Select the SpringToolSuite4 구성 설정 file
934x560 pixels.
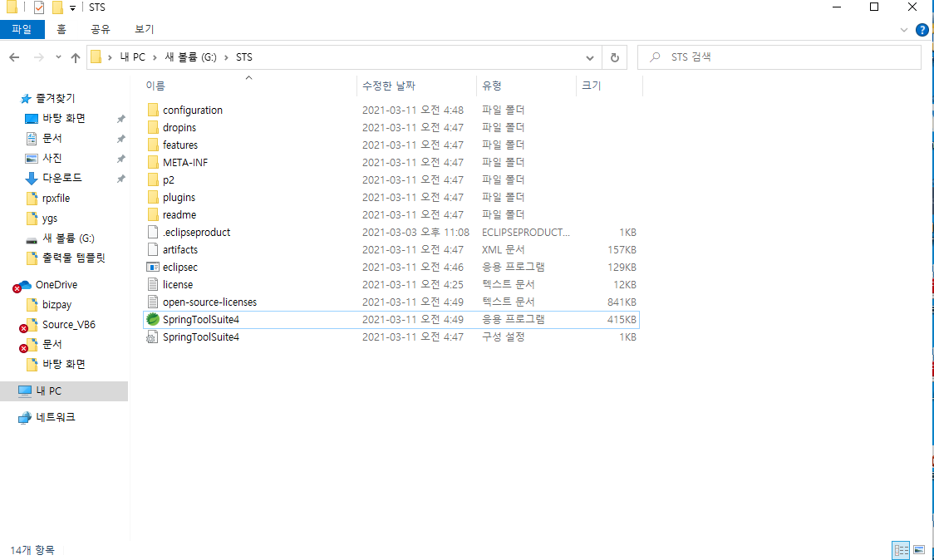(x=391, y=337)
